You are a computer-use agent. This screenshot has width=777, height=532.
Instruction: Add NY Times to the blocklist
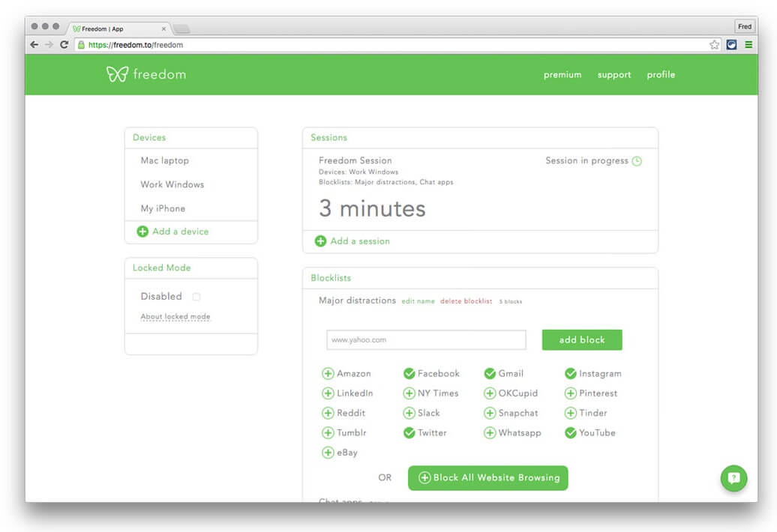click(409, 393)
